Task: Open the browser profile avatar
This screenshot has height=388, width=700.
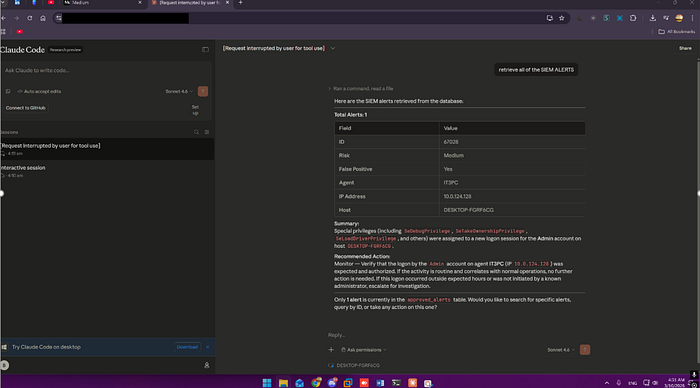Action: [679, 18]
